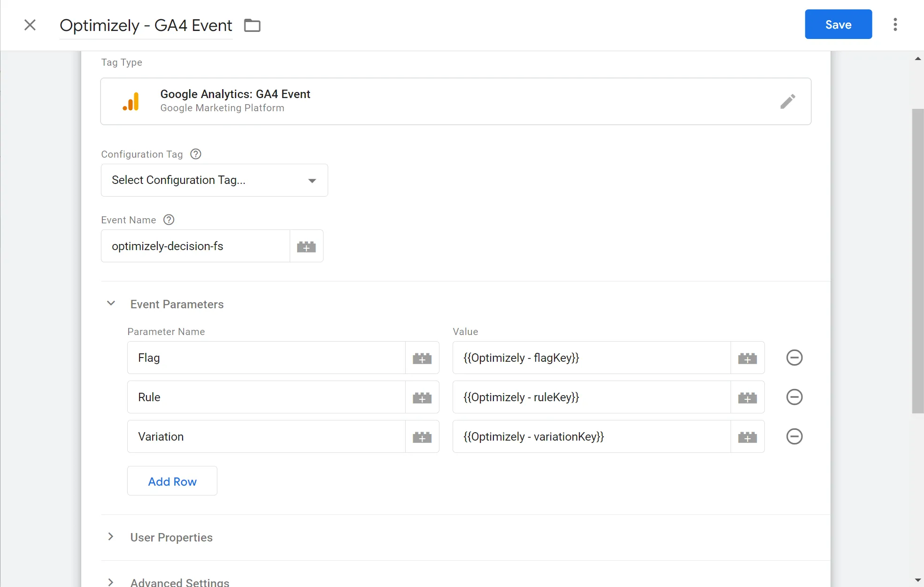Click the Tag Type label
The height and width of the screenshot is (587, 924).
pos(122,62)
